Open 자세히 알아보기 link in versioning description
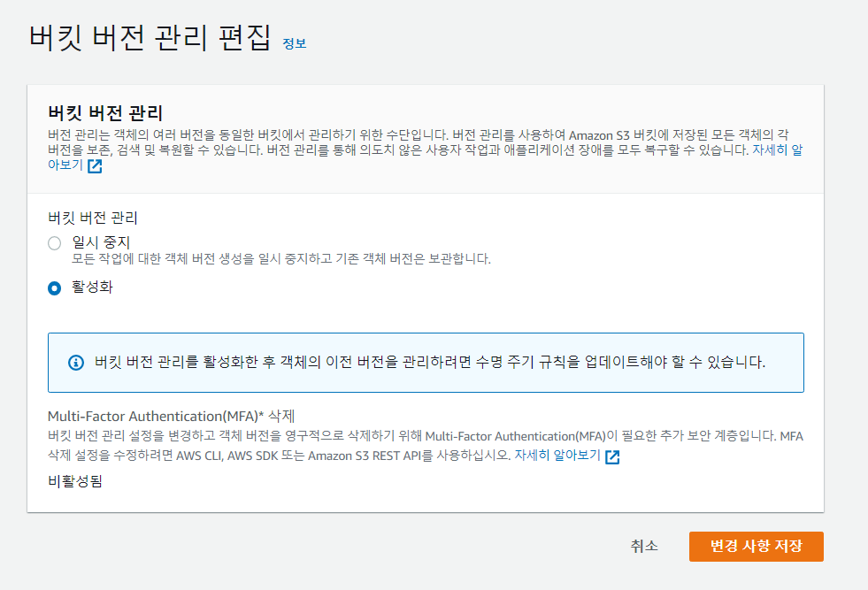868x590 pixels. (x=777, y=150)
